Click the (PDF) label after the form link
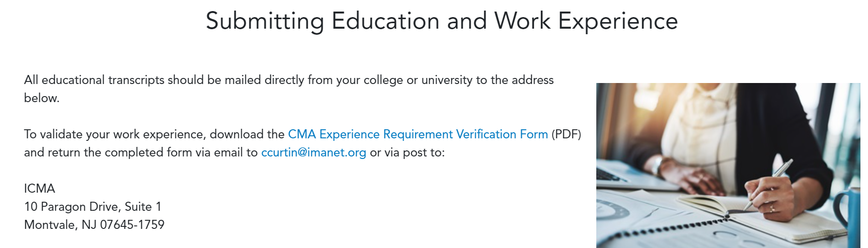Image resolution: width=868 pixels, height=248 pixels. (x=566, y=134)
